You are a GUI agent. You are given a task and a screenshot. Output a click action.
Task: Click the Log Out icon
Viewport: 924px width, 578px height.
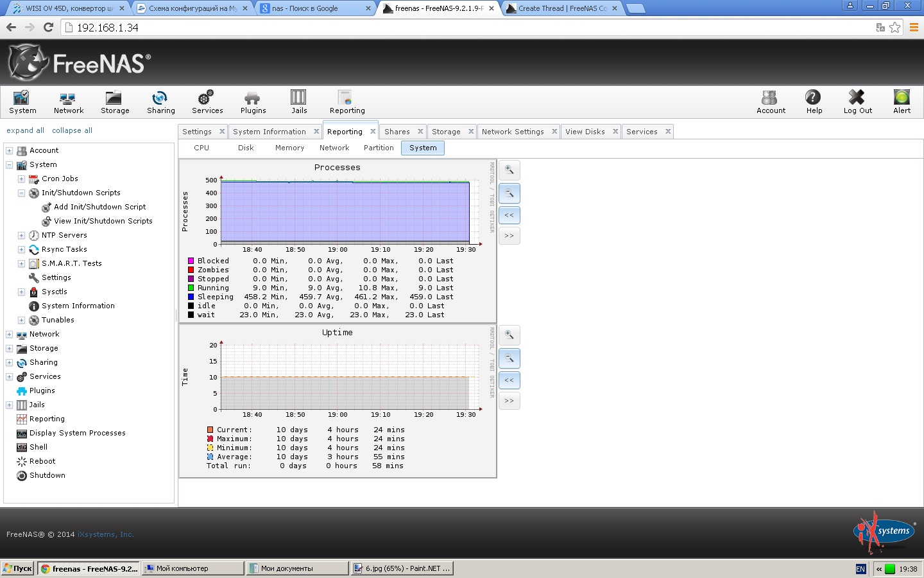click(x=857, y=101)
